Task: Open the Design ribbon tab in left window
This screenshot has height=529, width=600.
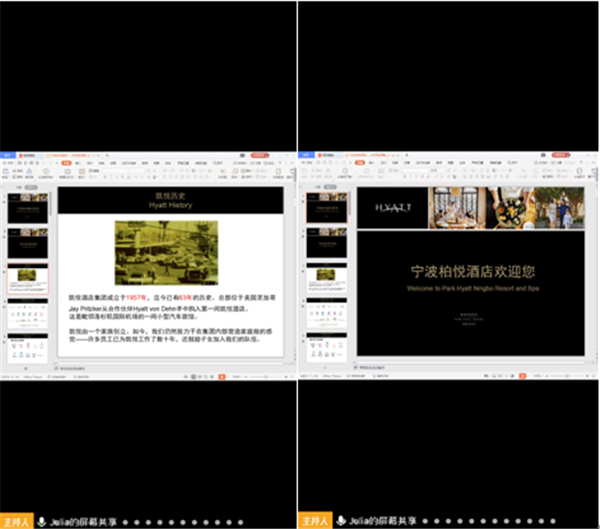Action: point(90,163)
